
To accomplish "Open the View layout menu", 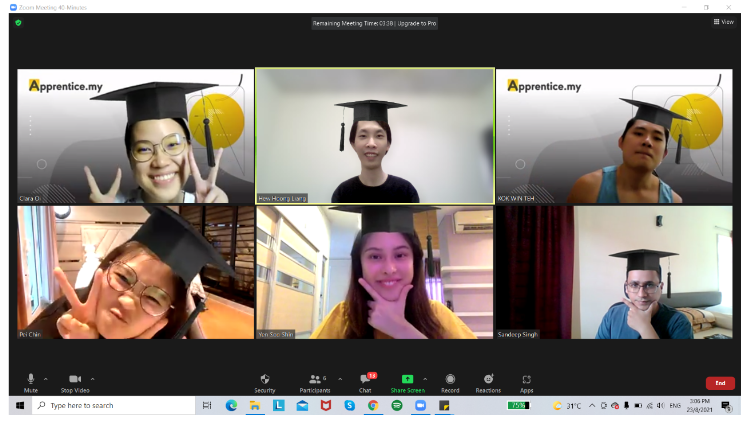I will click(x=723, y=21).
